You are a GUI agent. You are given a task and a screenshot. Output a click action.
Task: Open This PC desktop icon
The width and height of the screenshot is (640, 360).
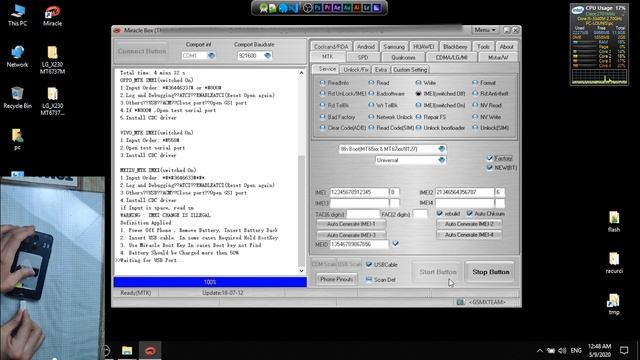pos(17,16)
